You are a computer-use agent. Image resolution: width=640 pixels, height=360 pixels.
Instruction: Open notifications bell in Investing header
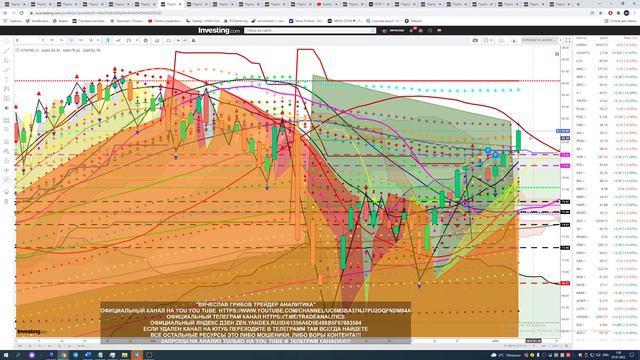(412, 30)
